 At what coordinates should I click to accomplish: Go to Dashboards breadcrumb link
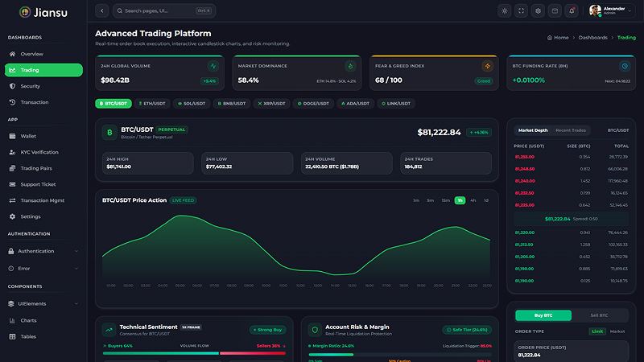coord(592,37)
